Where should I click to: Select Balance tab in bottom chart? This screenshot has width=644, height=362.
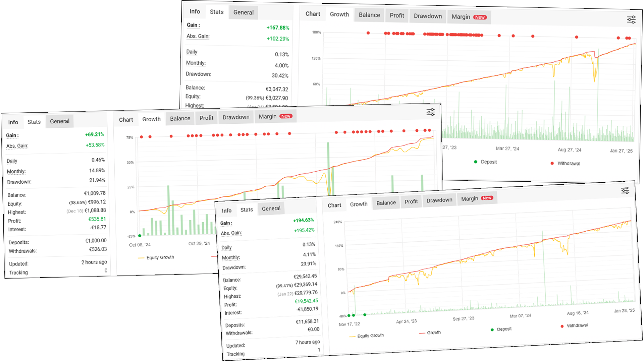pyautogui.click(x=386, y=203)
